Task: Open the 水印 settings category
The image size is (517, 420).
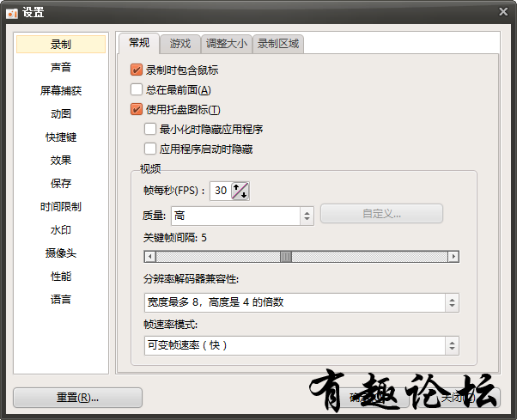Action: 61,230
